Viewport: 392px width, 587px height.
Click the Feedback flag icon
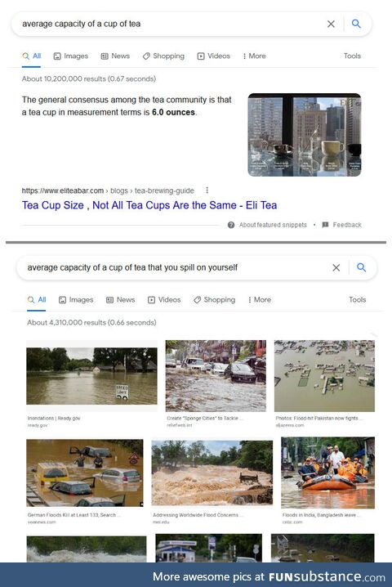(325, 225)
